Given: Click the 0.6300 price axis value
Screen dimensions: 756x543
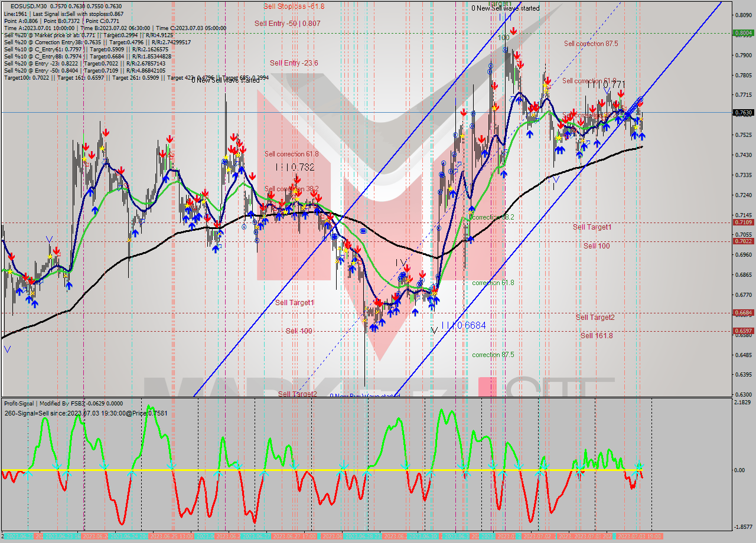Looking at the screenshot, I should [x=744, y=394].
